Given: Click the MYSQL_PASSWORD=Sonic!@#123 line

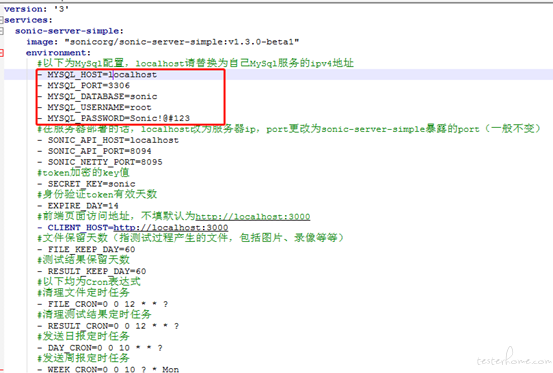Looking at the screenshot, I should pos(114,118).
